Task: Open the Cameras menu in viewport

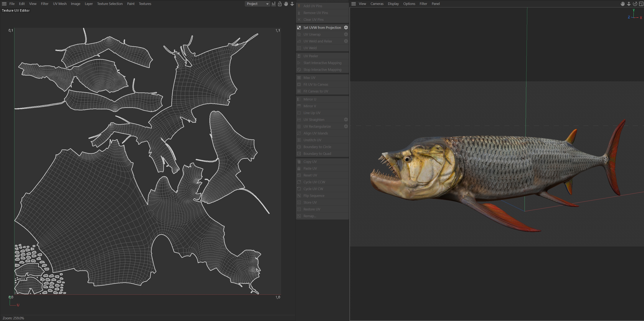Action: [x=377, y=4]
